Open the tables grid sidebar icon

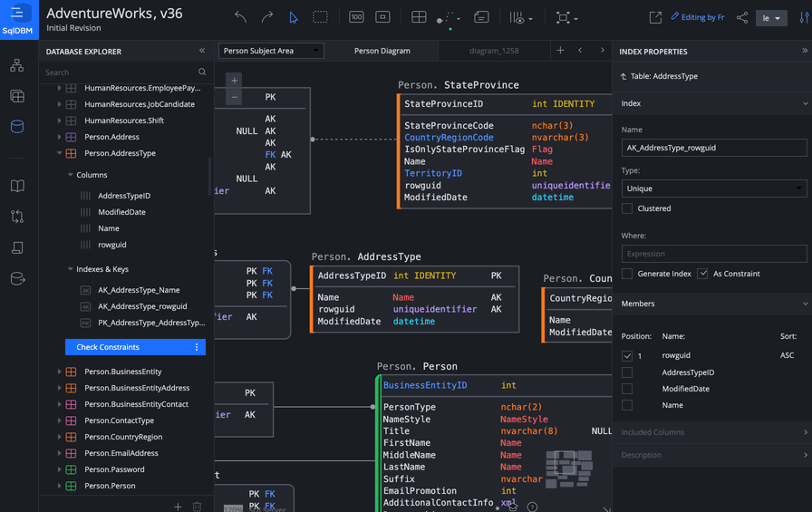17,96
